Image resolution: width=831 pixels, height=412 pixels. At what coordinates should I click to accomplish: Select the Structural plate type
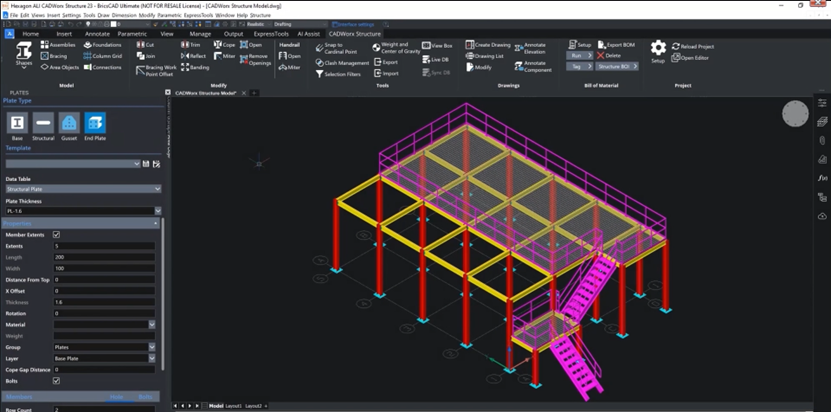[43, 126]
